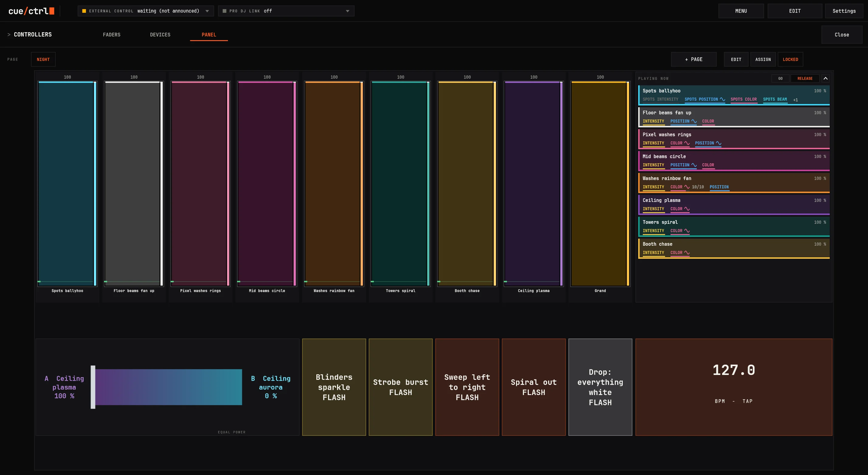This screenshot has height=475, width=868.
Task: Click Towers spiral COLOR wave icon
Action: 687,231
